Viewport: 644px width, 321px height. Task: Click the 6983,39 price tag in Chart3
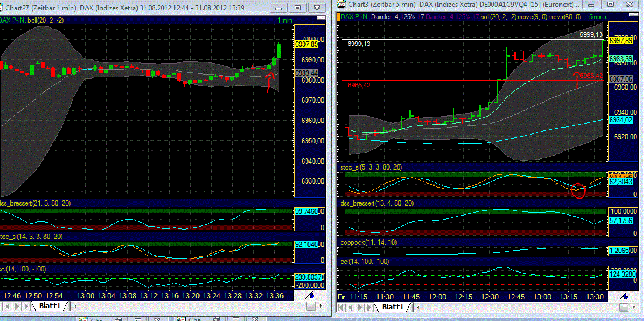point(620,59)
